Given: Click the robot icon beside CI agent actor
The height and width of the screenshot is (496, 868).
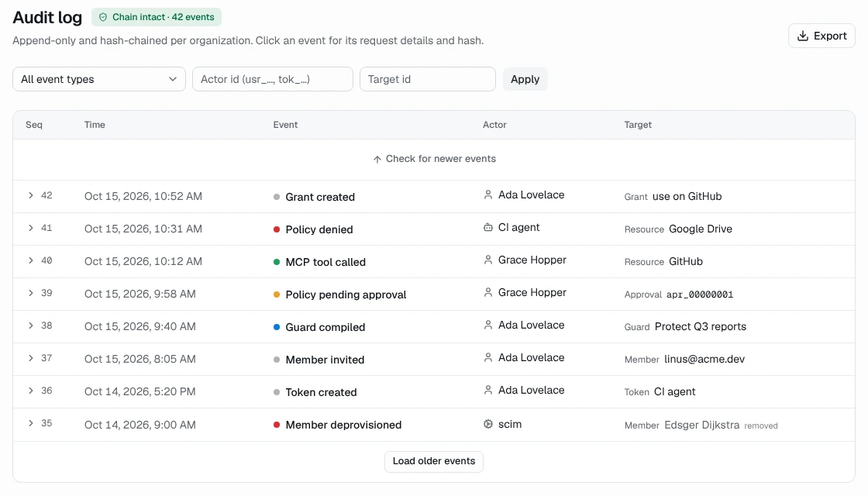Looking at the screenshot, I should point(487,228).
